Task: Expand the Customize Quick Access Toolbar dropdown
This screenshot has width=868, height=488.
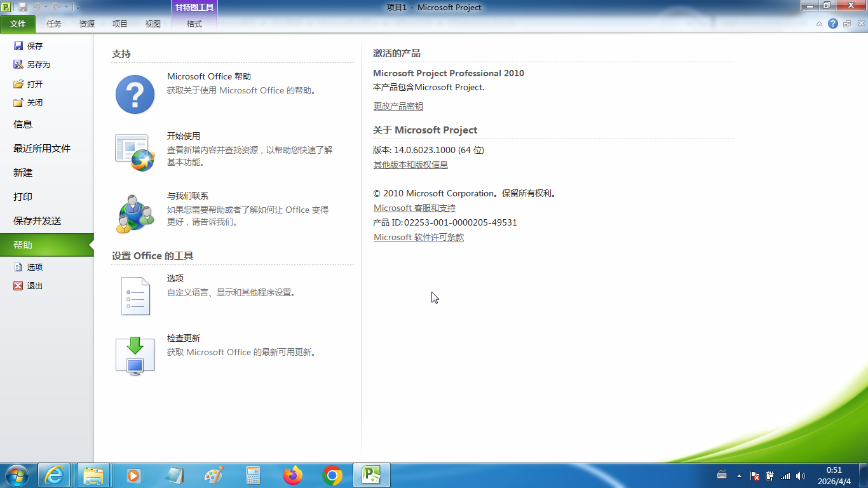Action: click(78, 8)
